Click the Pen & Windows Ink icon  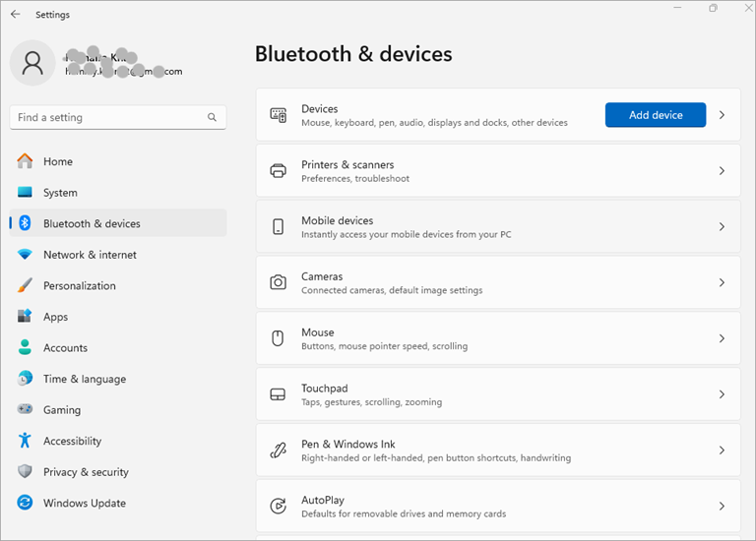point(279,451)
